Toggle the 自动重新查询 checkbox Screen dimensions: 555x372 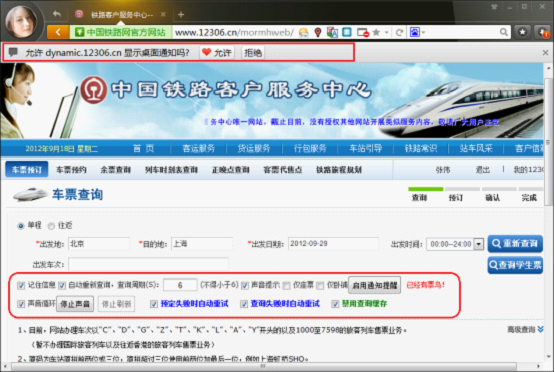[62, 285]
